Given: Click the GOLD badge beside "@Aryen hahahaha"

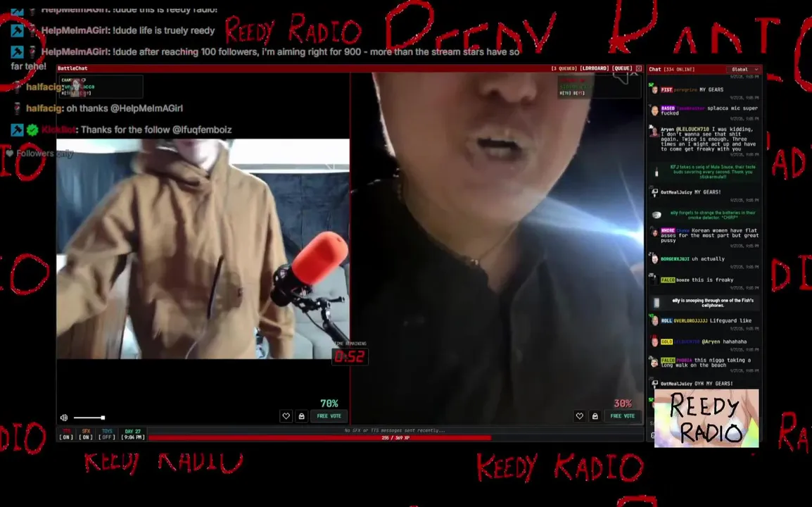Looking at the screenshot, I should 666,342.
